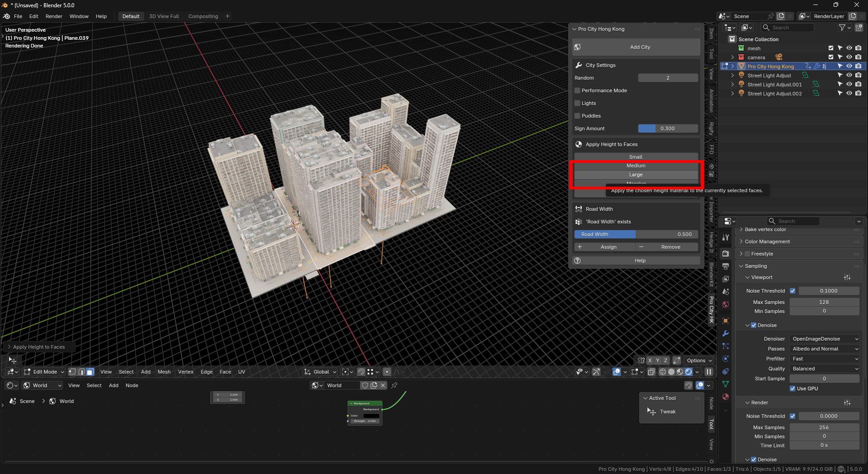
Task: Open the Edit Mode selector dropdown
Action: [44, 372]
